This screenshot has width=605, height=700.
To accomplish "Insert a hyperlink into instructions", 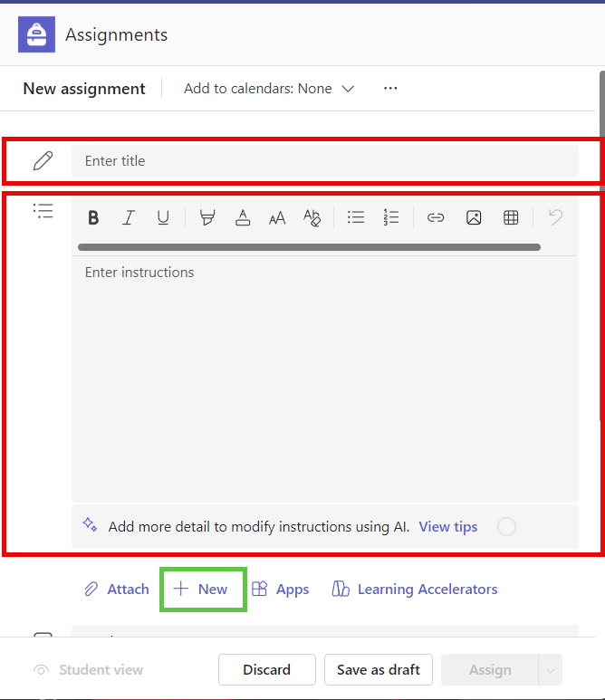I will tap(436, 217).
